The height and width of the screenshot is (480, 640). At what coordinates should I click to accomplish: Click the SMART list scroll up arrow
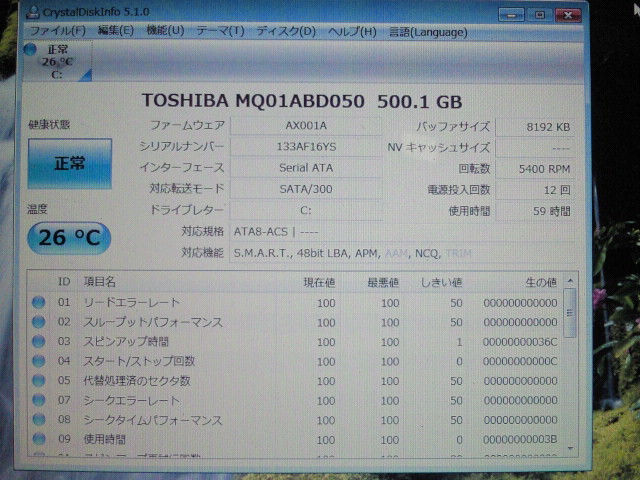click(x=570, y=281)
